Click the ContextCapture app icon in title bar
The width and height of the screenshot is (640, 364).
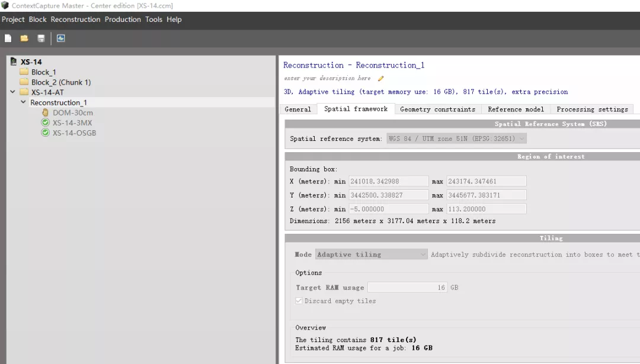point(5,5)
